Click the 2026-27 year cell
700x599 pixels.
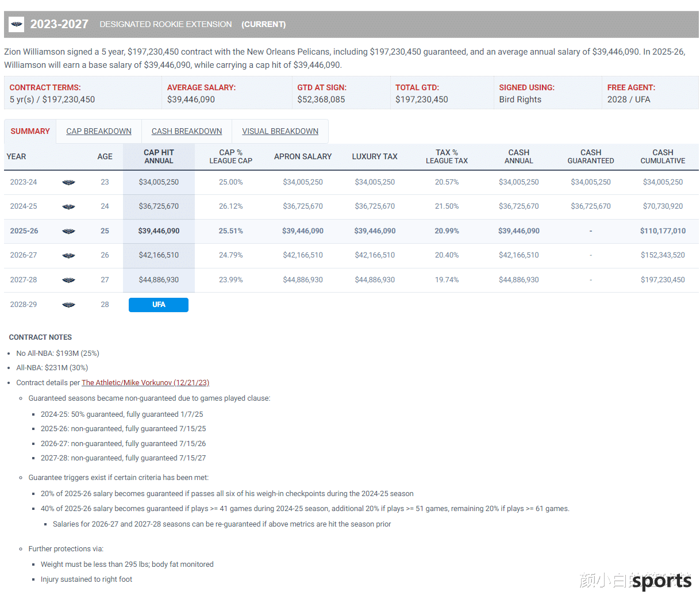(x=24, y=255)
